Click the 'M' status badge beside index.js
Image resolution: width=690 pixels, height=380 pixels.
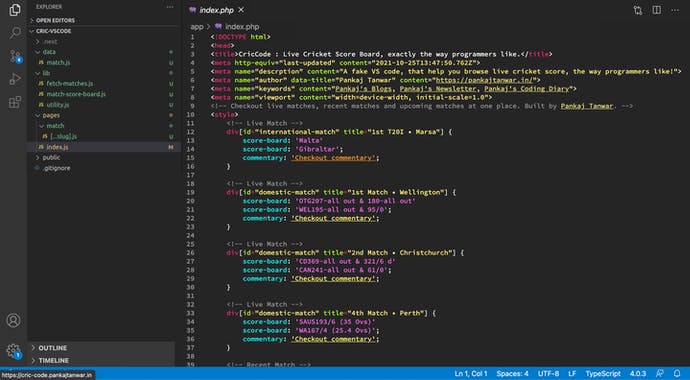click(x=171, y=147)
